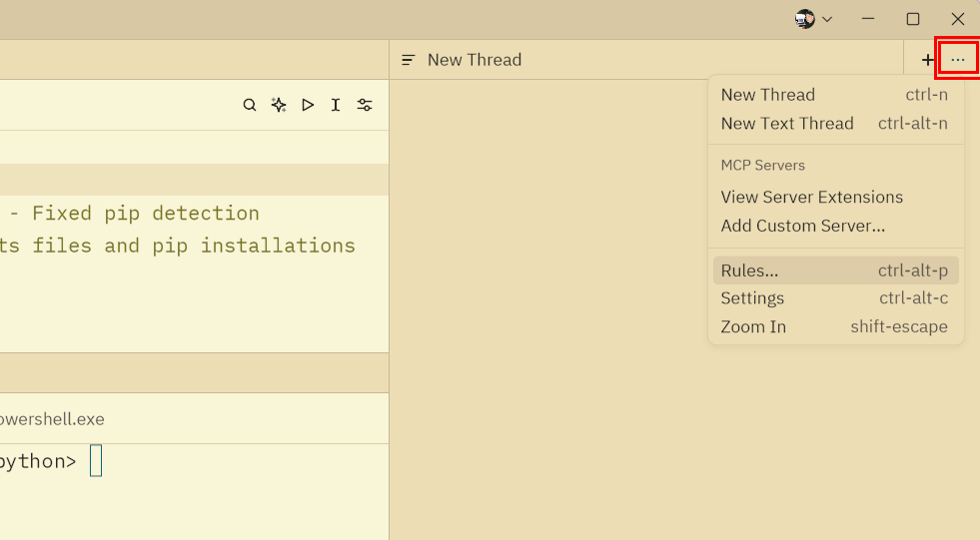Click the 'files and pip installations' line
The width and height of the screenshot is (980, 540).
coord(178,246)
